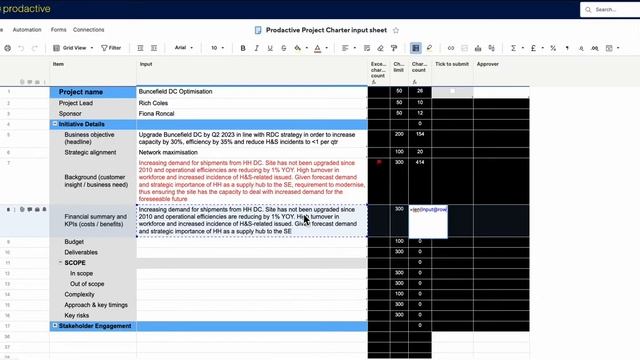Open the Automation menu
This screenshot has height=360, width=640.
(27, 30)
